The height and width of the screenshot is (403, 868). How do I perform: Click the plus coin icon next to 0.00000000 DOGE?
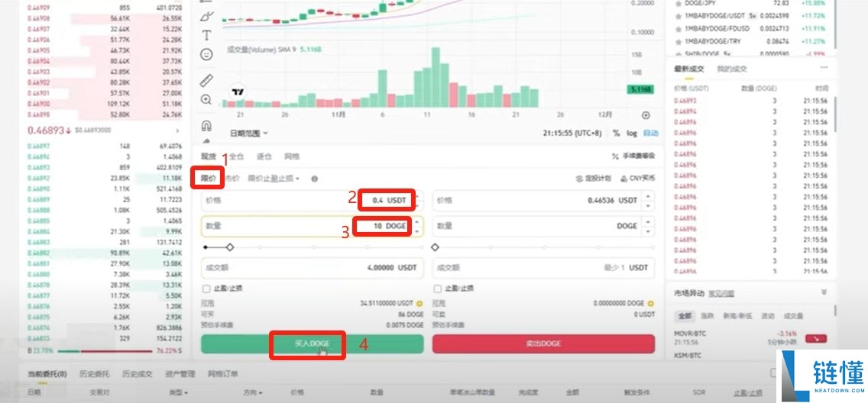(650, 304)
